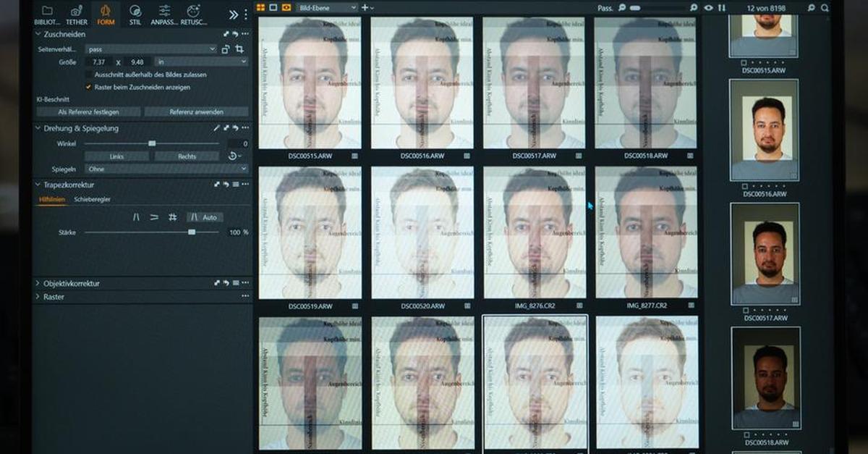Toggle the eye visibility icon in browser toolbar

[709, 7]
